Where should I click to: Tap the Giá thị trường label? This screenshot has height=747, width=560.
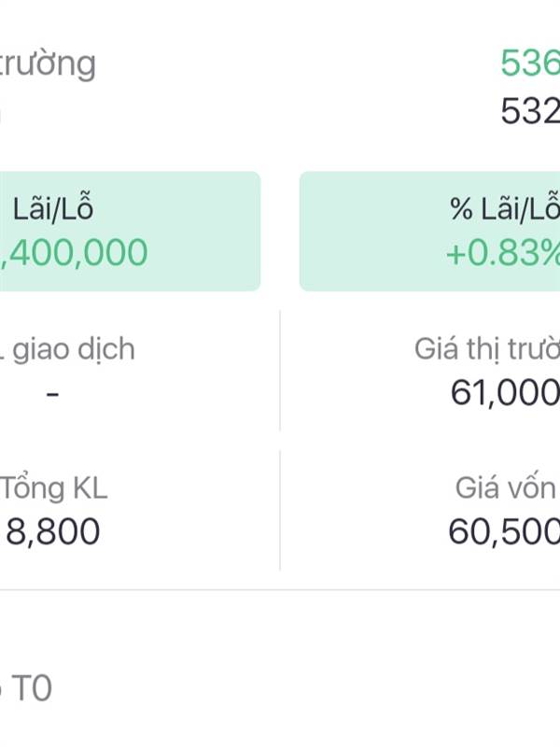(487, 349)
